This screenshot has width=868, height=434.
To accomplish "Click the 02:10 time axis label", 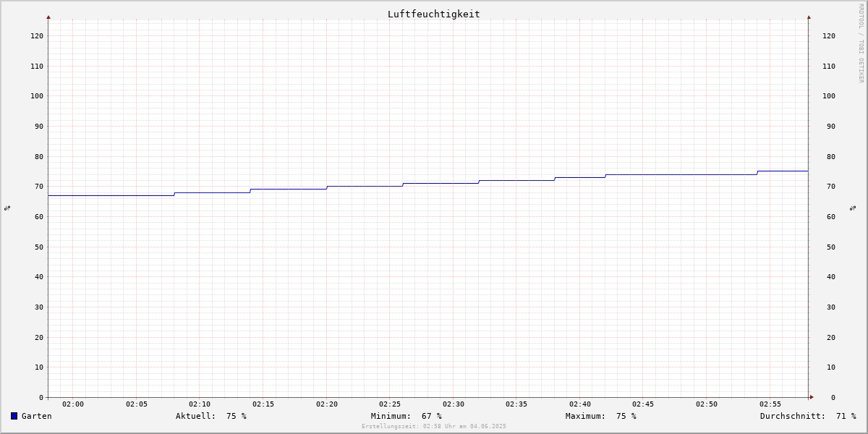I will click(200, 404).
